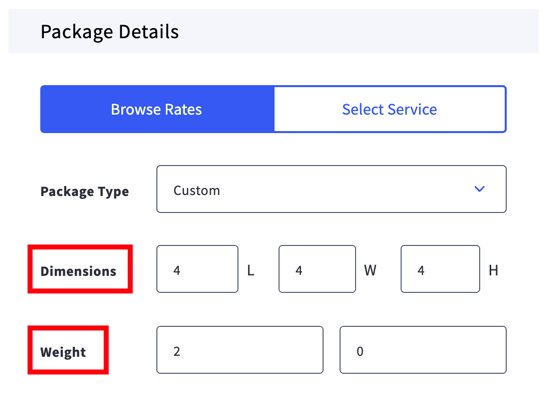
Task: Click the Weight label
Action: [63, 352]
